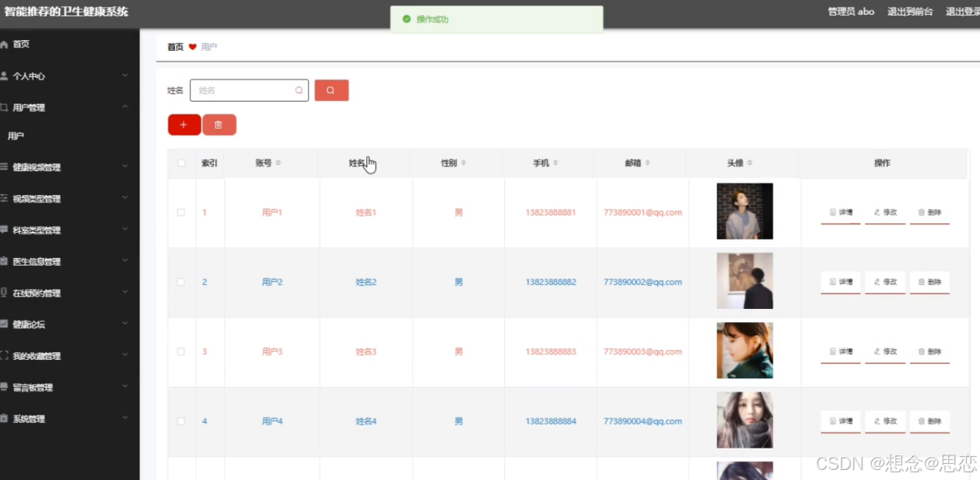Click the icon beside 科室类型管理
Image resolution: width=980 pixels, height=480 pixels.
click(x=4, y=230)
